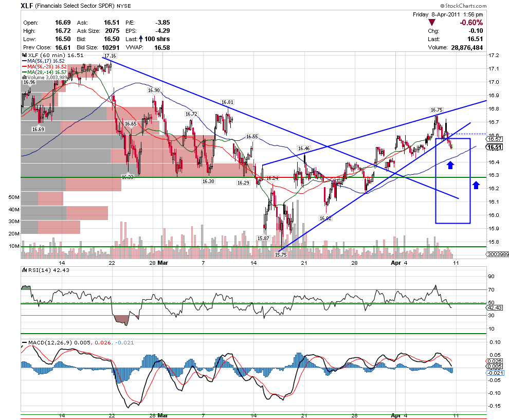Click the 16.81 peak price label

227,102
